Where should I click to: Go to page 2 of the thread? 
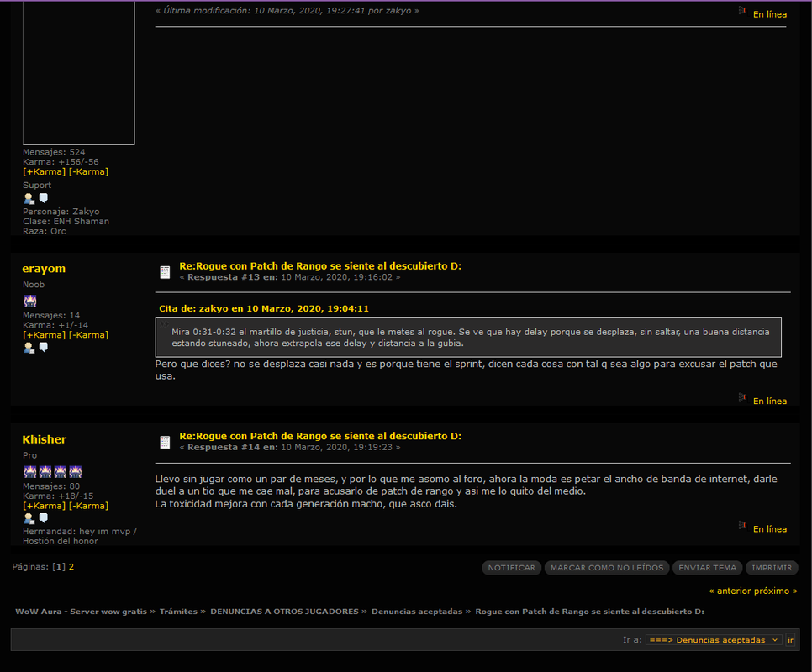click(x=71, y=566)
